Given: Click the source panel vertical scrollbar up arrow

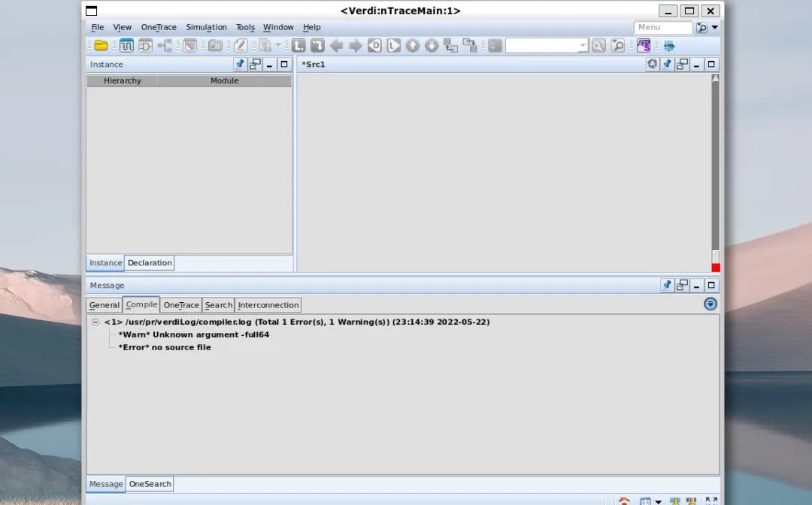Looking at the screenshot, I should tap(716, 78).
